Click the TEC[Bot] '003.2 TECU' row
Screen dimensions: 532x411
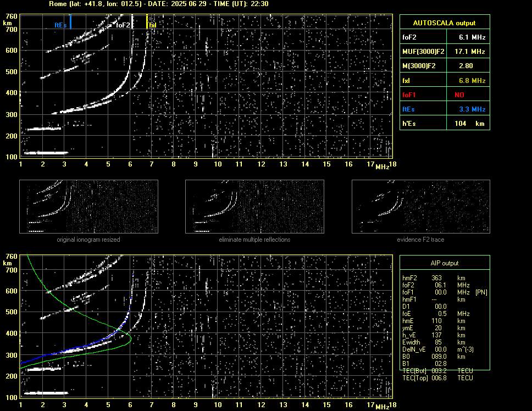tap(437, 371)
